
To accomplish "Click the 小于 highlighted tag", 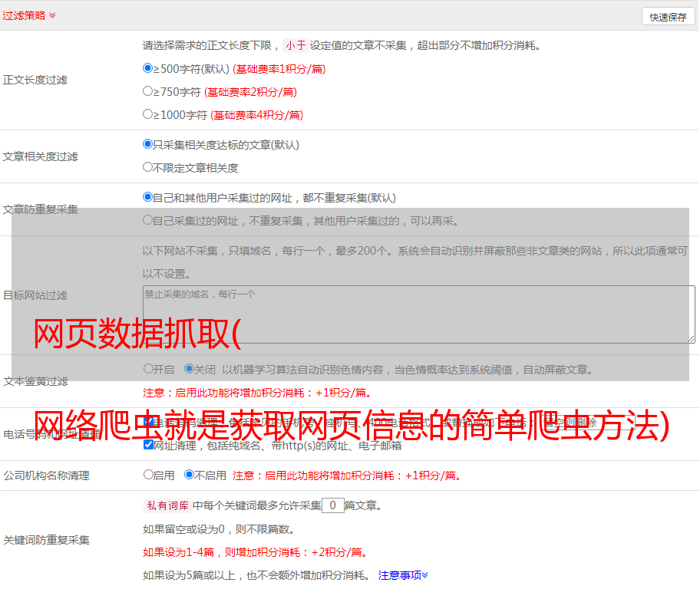I will 296,45.
